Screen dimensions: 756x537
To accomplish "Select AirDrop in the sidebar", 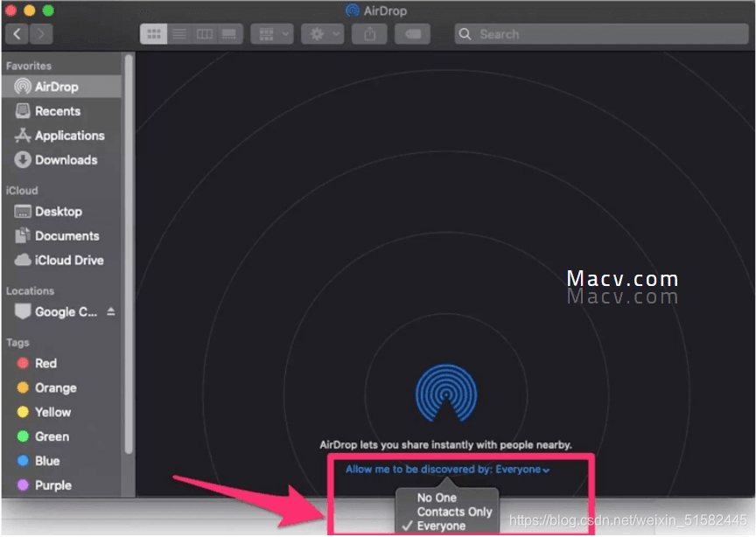I will point(62,87).
